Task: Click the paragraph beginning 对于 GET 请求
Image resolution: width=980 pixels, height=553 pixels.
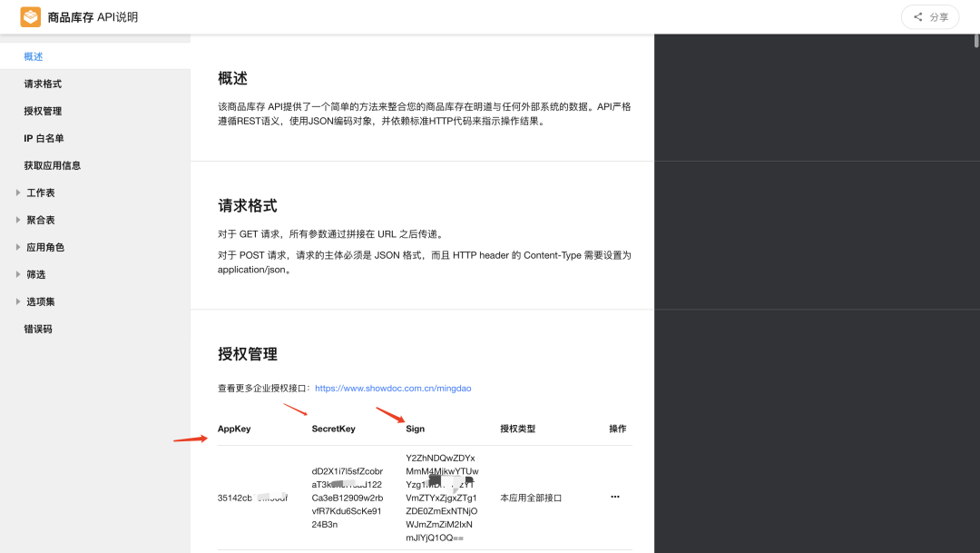Action: click(x=332, y=234)
